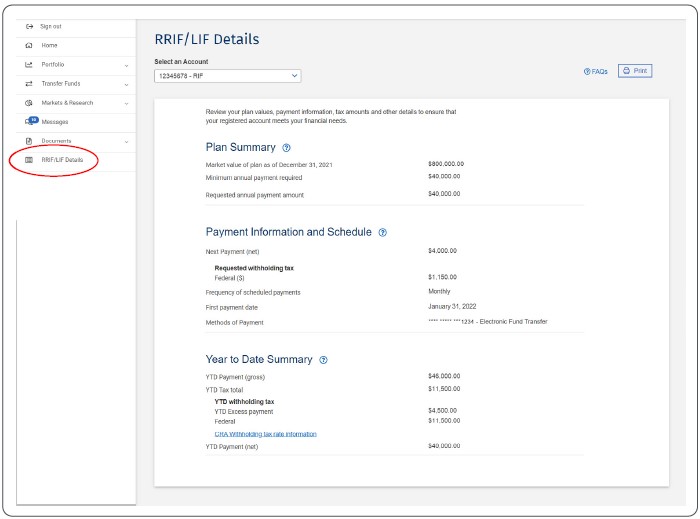Expand the Markets & Research chevron

tap(126, 102)
